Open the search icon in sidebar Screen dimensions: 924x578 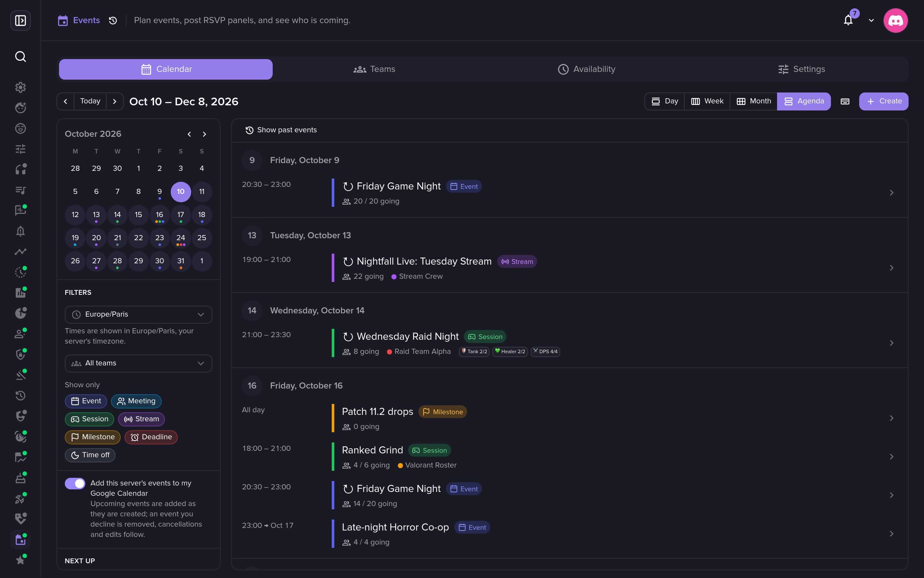click(20, 57)
